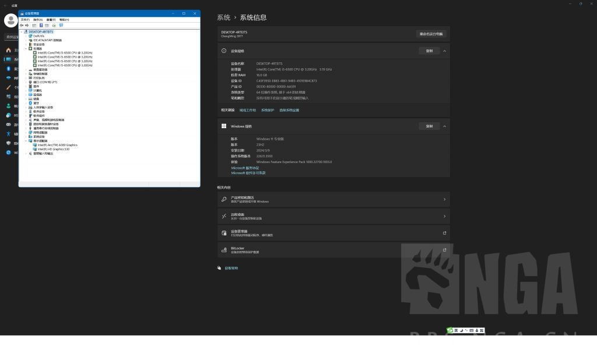Open 远程桌面 remote desktop settings
Screen dimensions: 597x364
click(333, 216)
